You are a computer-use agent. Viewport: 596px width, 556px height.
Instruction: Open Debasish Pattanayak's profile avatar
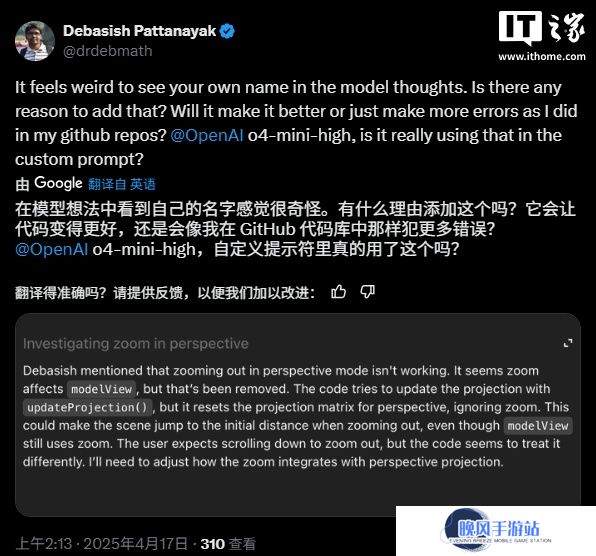tap(35, 41)
